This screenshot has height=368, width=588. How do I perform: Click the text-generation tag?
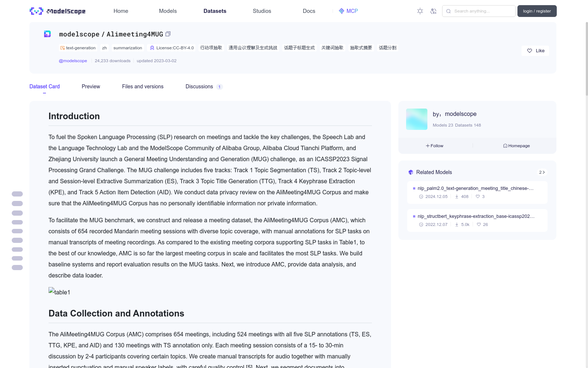pyautogui.click(x=78, y=48)
